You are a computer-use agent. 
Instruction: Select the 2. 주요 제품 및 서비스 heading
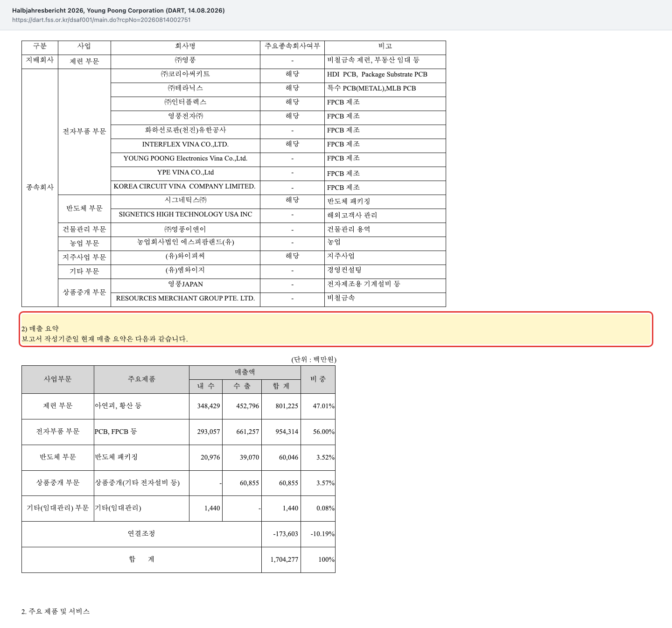[56, 612]
